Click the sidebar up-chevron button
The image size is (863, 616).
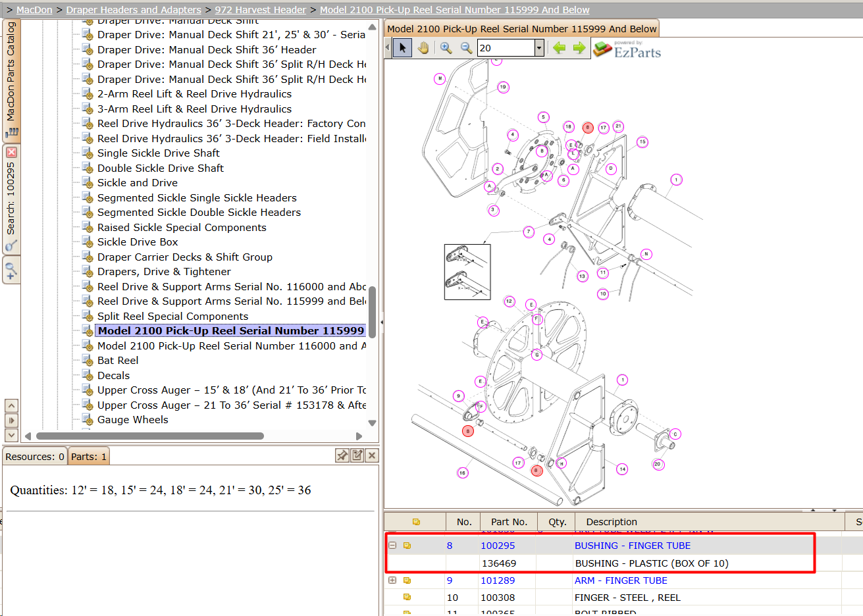coord(11,405)
